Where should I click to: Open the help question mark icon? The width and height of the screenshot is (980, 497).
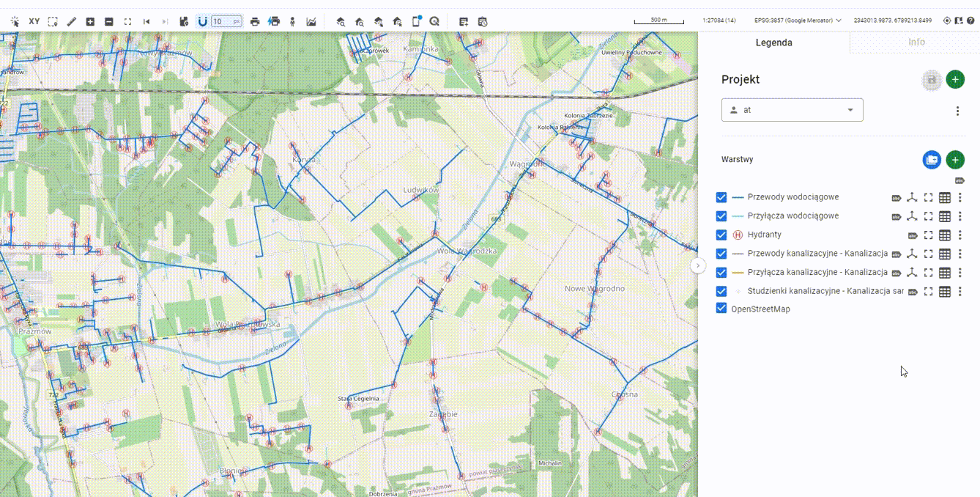pyautogui.click(x=970, y=21)
